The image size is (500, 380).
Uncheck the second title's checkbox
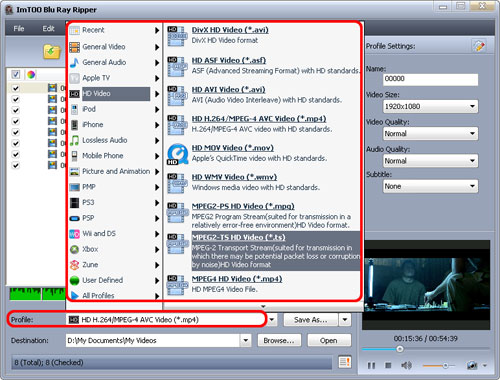[x=15, y=99]
